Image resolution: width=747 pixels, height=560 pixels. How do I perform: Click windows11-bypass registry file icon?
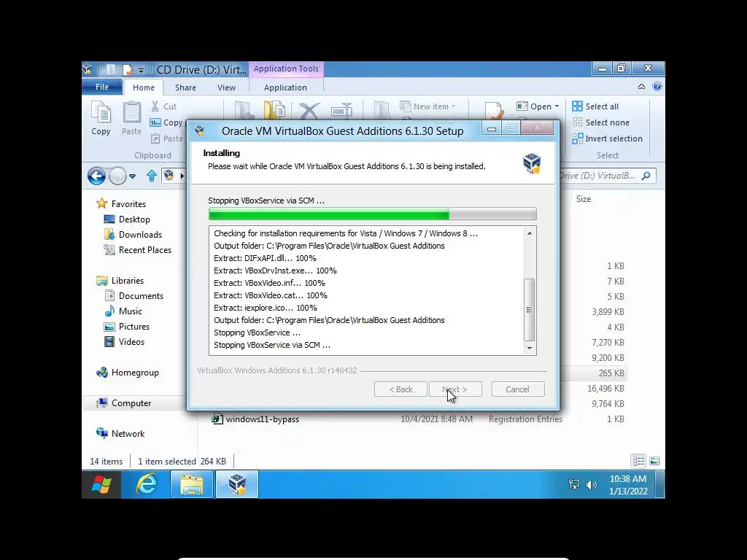click(x=217, y=419)
